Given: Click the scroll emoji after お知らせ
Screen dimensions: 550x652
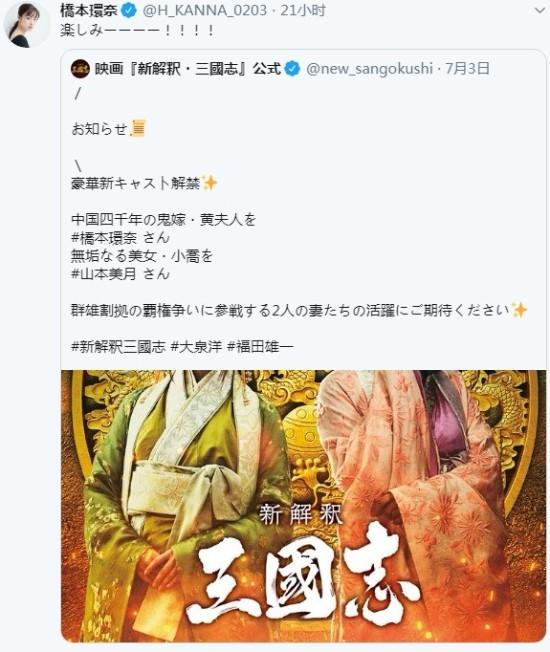Looking at the screenshot, I should (x=138, y=128).
